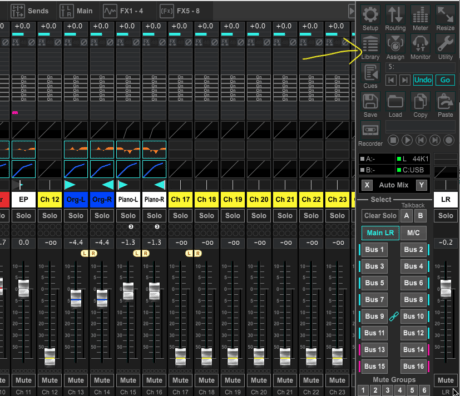Click the cue Go button
The image size is (460, 396).
445,80
